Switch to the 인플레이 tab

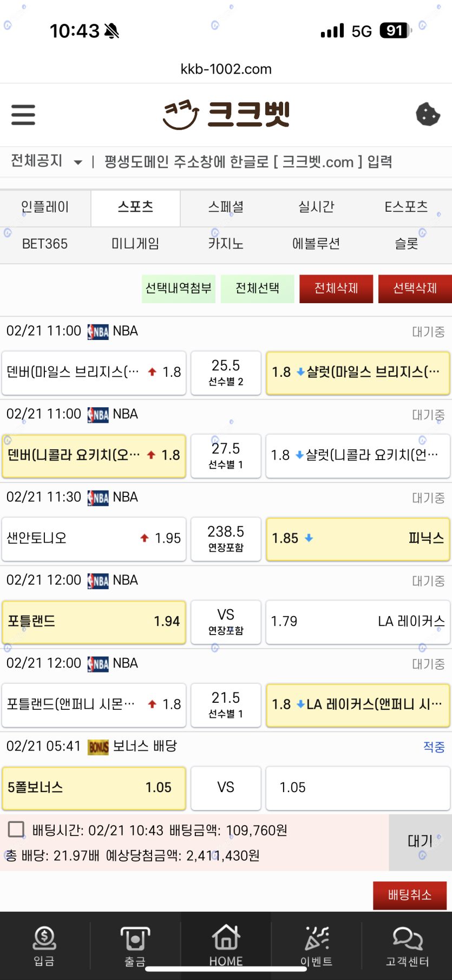tap(45, 207)
